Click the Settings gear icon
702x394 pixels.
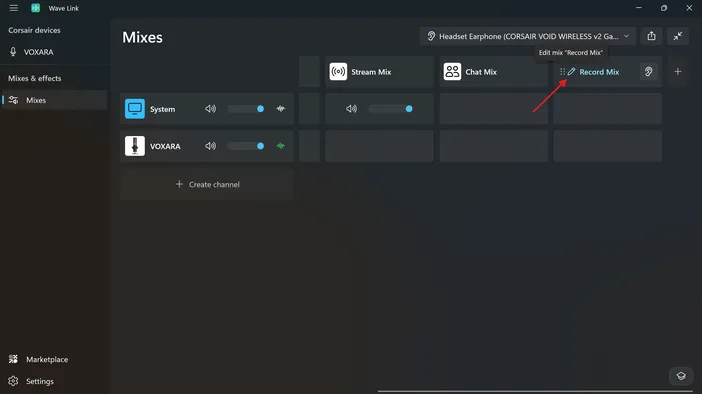tap(13, 381)
